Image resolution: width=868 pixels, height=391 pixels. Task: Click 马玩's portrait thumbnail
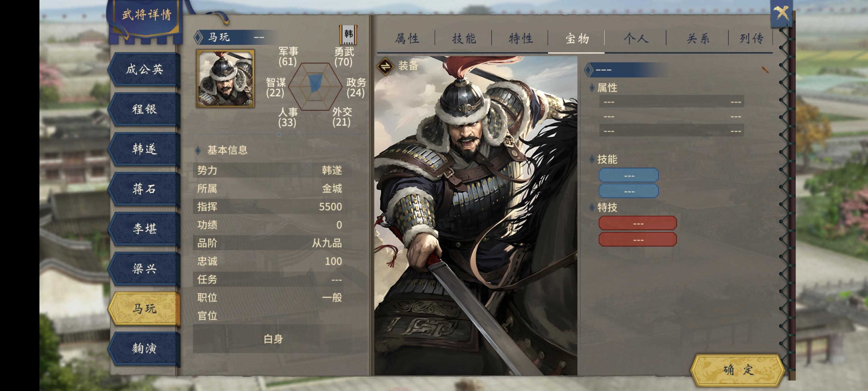point(225,79)
